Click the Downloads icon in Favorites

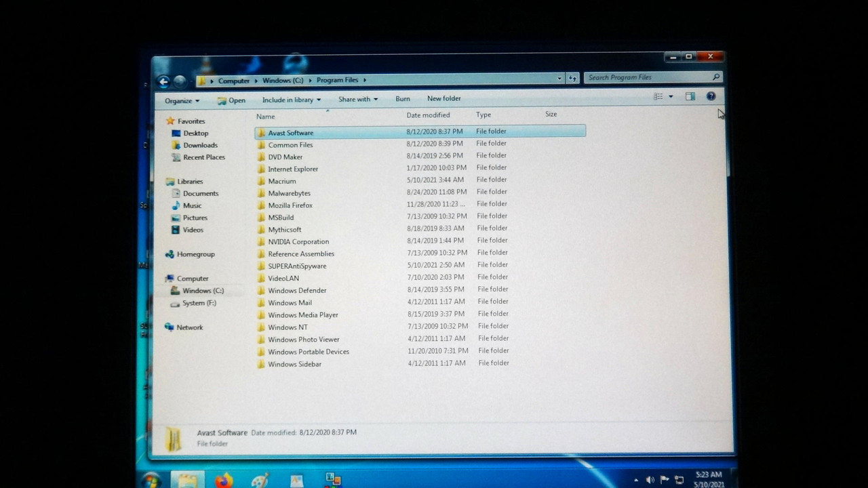(x=176, y=145)
